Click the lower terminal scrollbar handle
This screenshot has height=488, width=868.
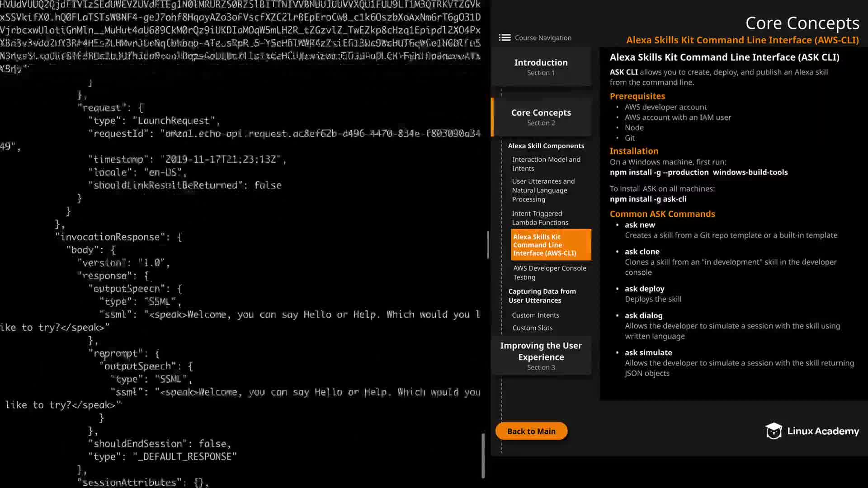click(483, 455)
